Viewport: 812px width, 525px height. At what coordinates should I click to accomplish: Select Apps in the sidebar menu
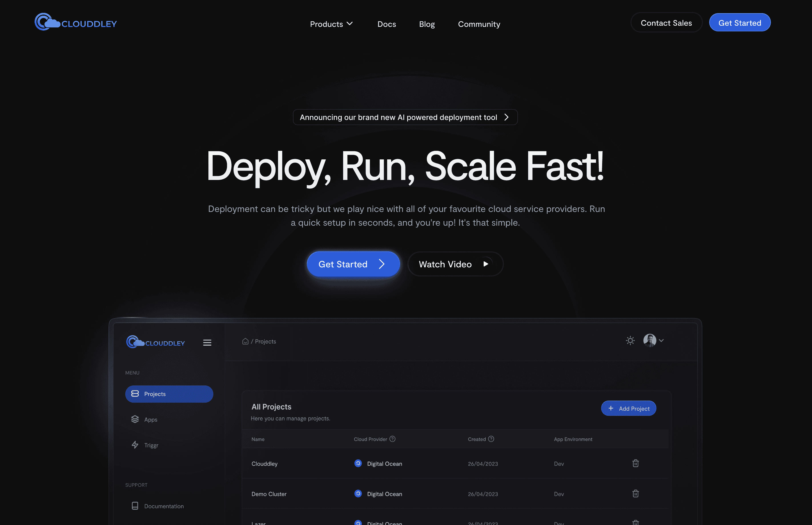tap(151, 419)
